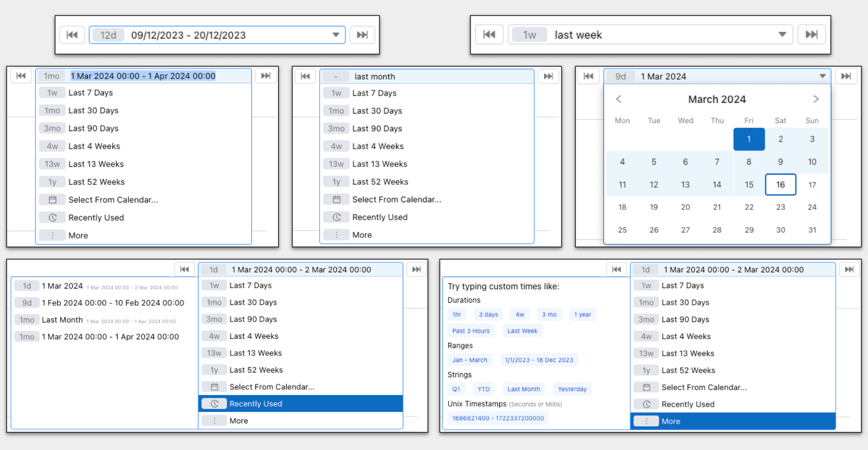The image size is (868, 450).
Task: Open the '1 Mar 2024' dropdown arrow
Action: point(822,76)
